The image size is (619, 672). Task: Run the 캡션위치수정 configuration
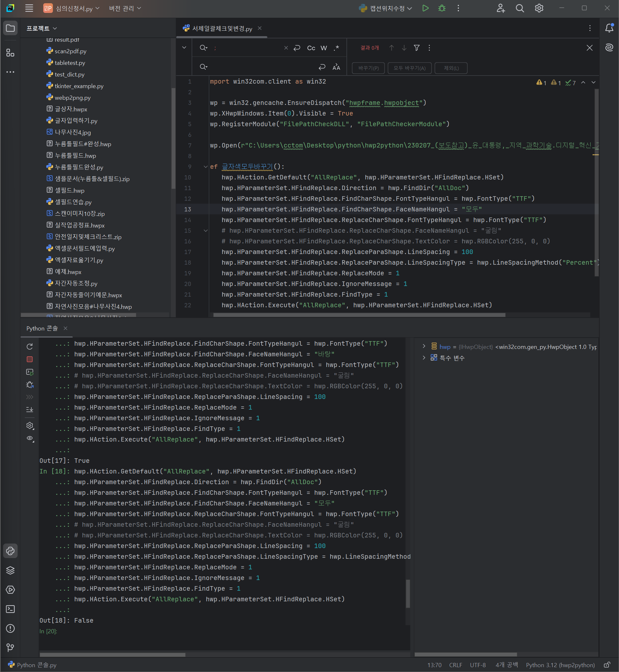(425, 8)
